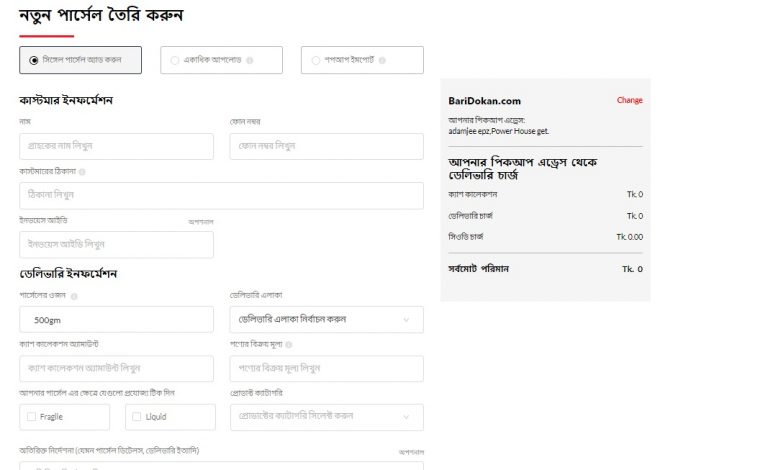Image resolution: width=768 pixels, height=470 pixels.
Task: Click the Change link beside BariDokan.com
Action: pyautogui.click(x=629, y=100)
